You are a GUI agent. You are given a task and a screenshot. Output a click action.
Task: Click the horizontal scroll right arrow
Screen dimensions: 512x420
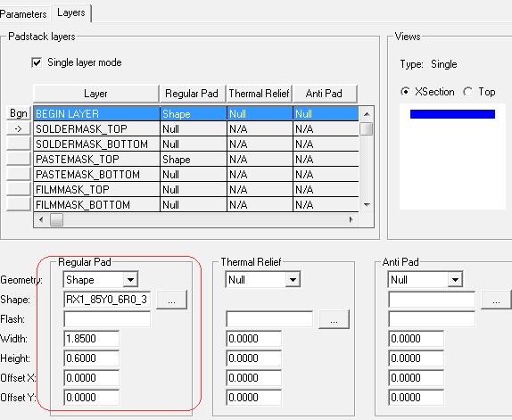point(351,219)
